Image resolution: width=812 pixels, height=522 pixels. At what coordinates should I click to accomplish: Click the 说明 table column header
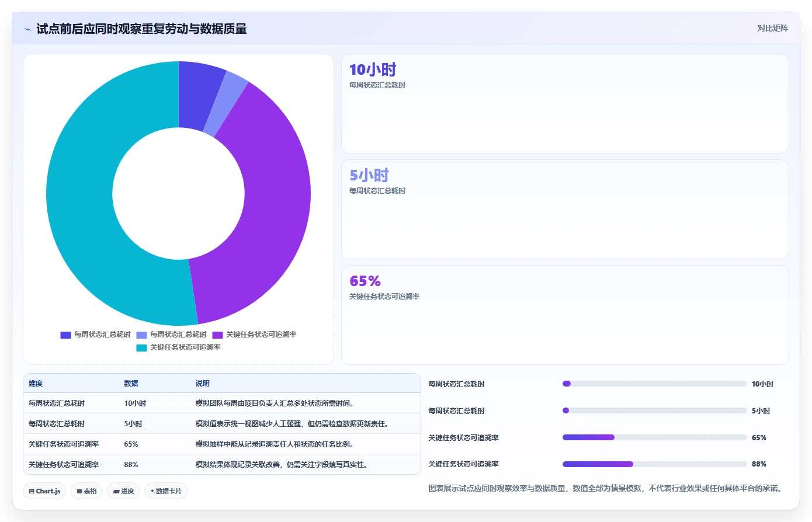coord(202,384)
